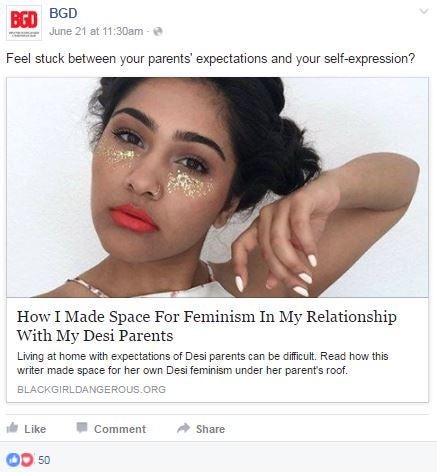Click the Share arrow icon

point(184,428)
